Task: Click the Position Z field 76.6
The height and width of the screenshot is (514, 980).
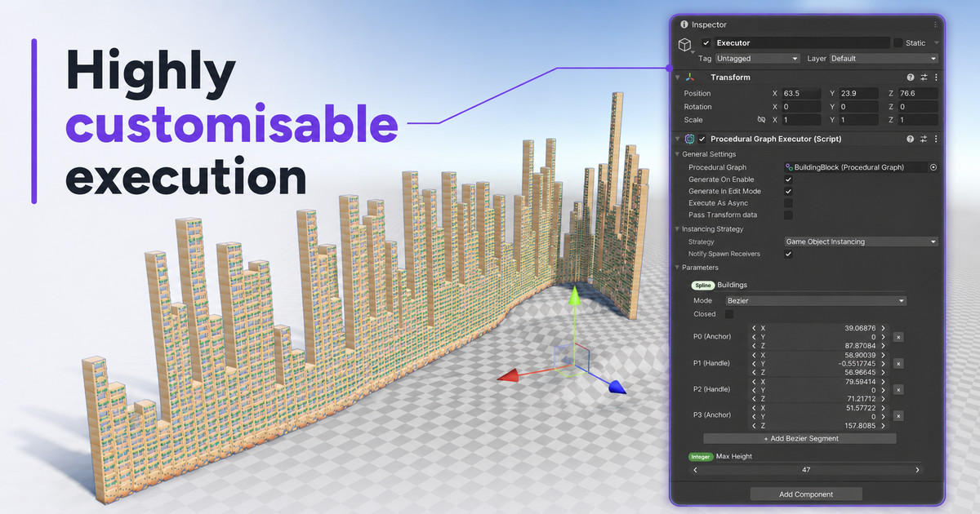Action: point(918,94)
